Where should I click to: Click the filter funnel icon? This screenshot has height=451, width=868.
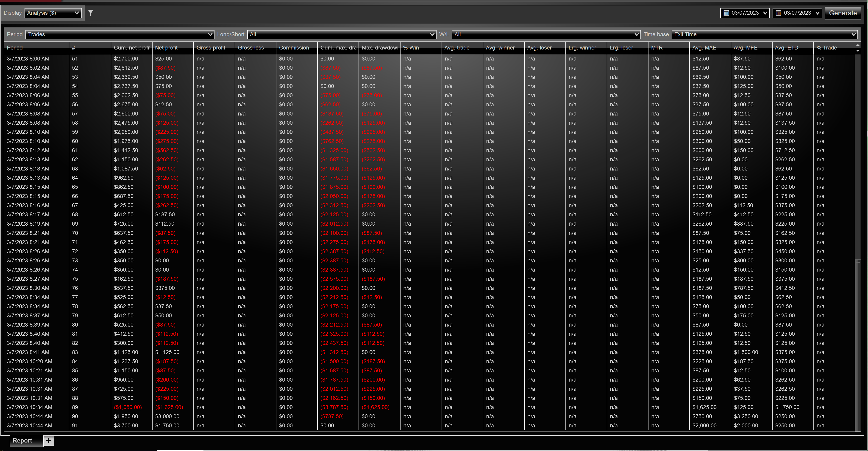tap(90, 13)
